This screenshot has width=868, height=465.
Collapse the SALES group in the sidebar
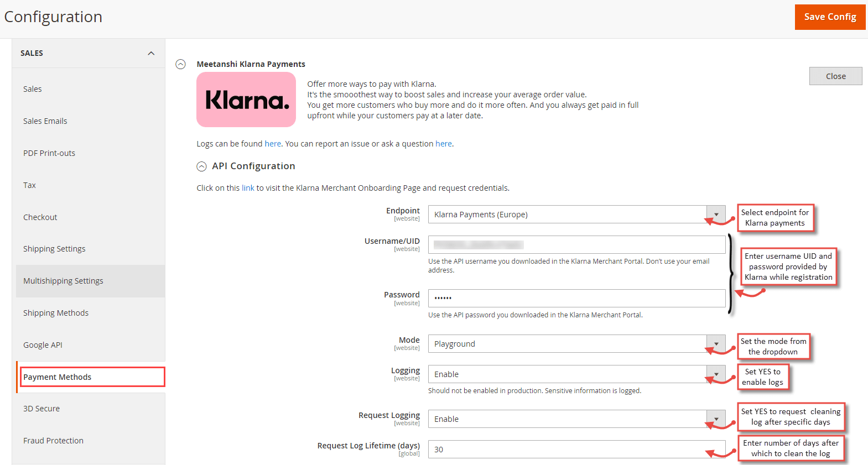[x=150, y=53]
